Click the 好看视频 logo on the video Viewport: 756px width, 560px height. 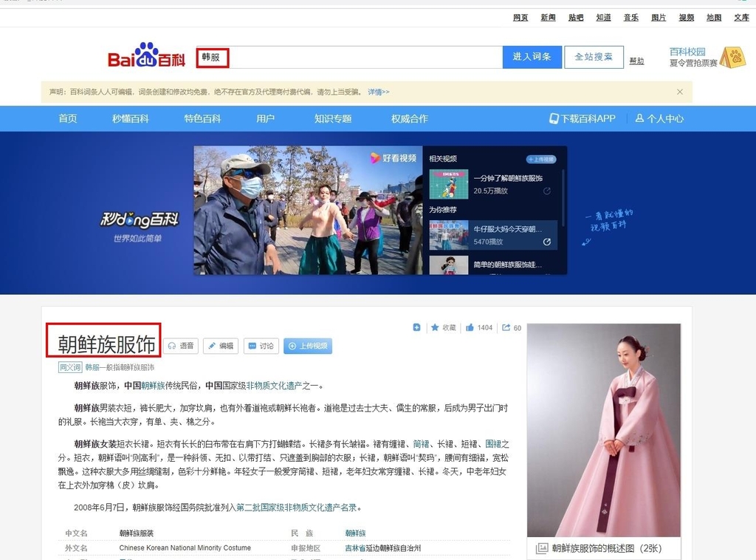point(393,157)
